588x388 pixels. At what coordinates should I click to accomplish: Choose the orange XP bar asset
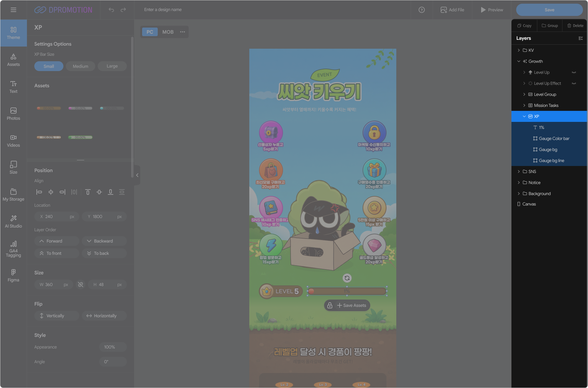(49, 108)
